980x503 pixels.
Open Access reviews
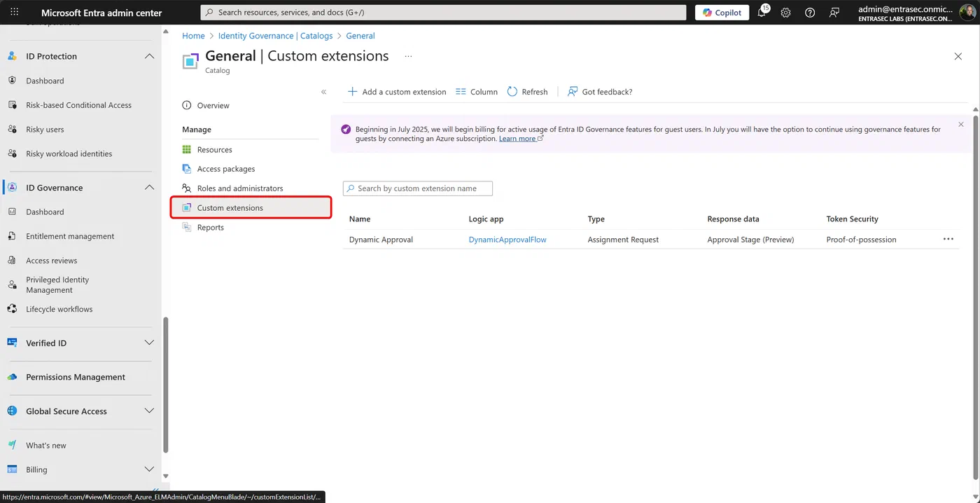(x=52, y=261)
